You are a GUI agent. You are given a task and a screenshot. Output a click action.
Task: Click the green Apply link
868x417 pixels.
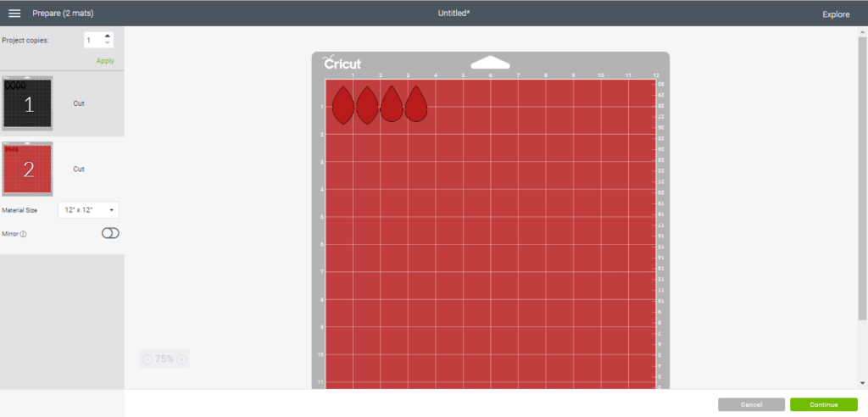click(x=104, y=61)
